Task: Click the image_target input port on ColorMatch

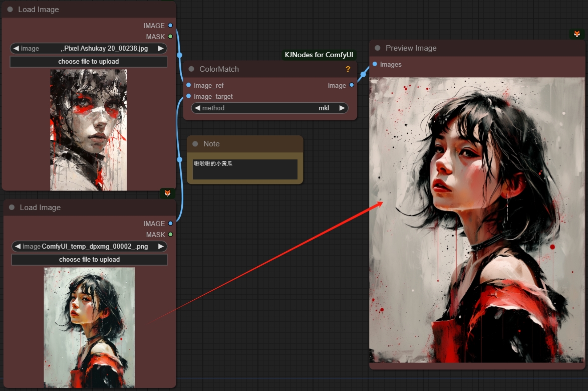Action: click(x=188, y=96)
